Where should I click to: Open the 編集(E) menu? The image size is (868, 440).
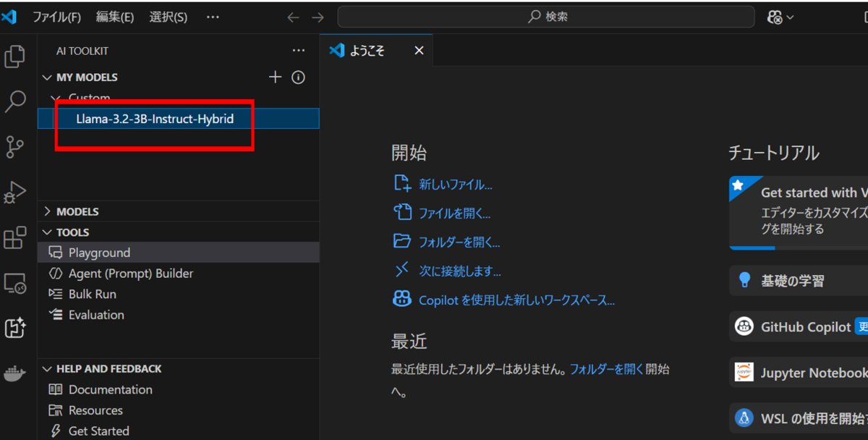click(115, 17)
